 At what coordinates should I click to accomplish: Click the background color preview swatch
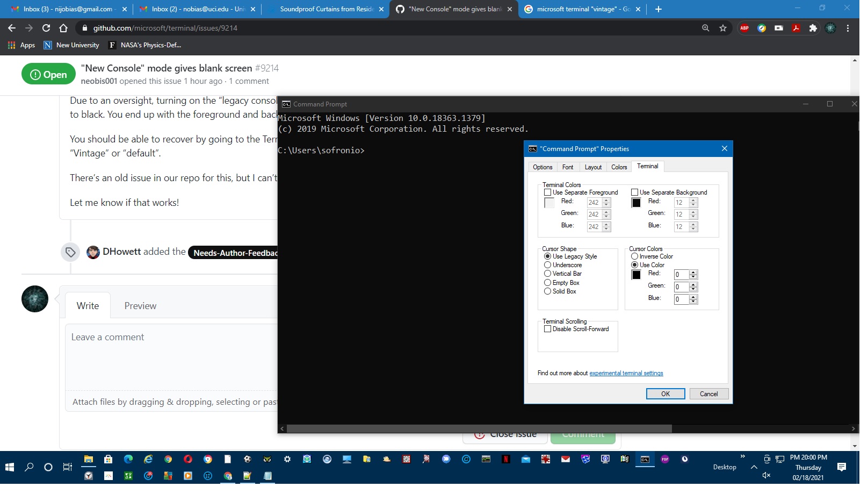pyautogui.click(x=636, y=203)
